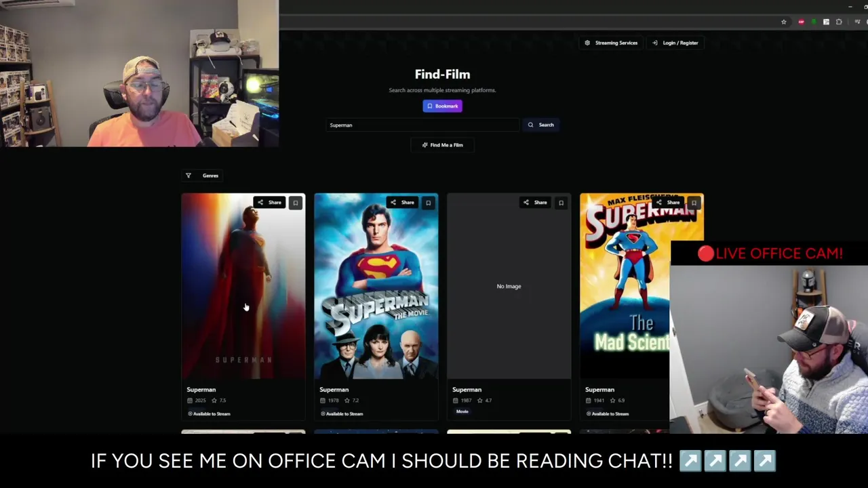
Task: Click the Superman title of the 1978 card
Action: pos(334,390)
